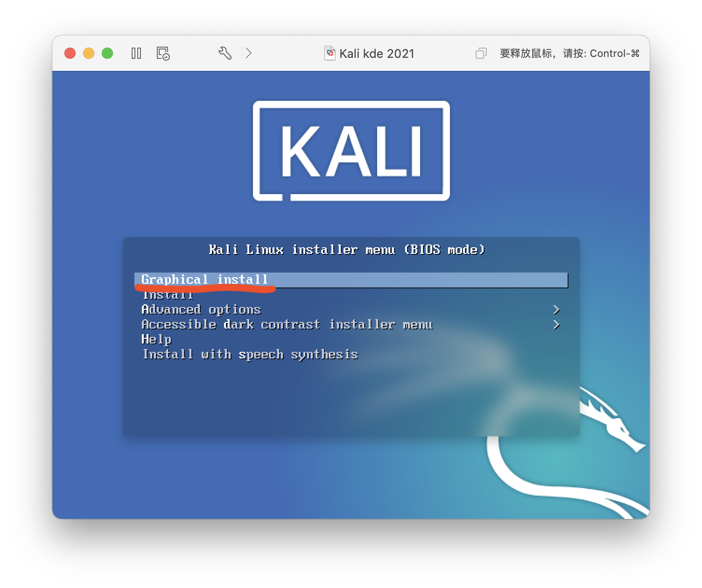Click the Kali kde 2021 window title
702x588 pixels.
(377, 54)
